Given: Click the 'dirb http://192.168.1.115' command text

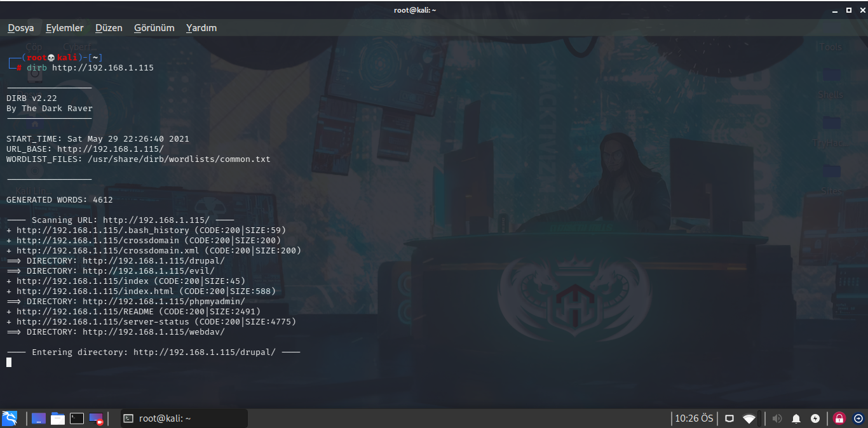Looking at the screenshot, I should coord(90,68).
